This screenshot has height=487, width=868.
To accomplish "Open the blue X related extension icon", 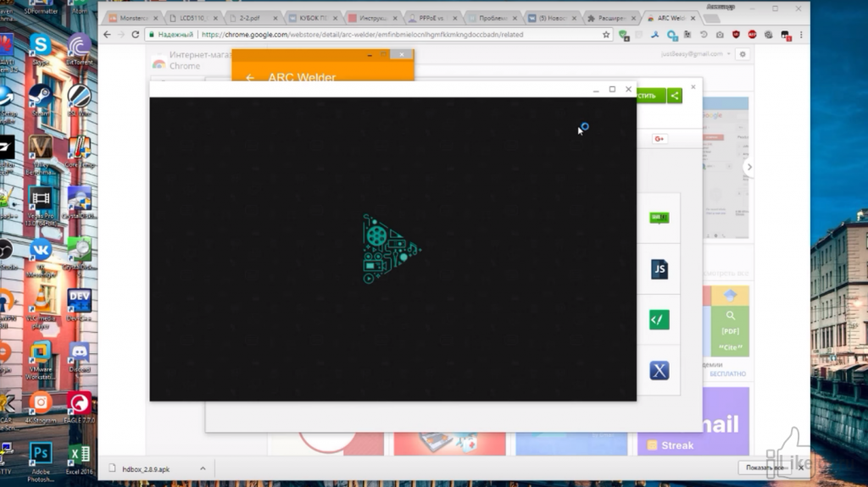I will click(659, 370).
